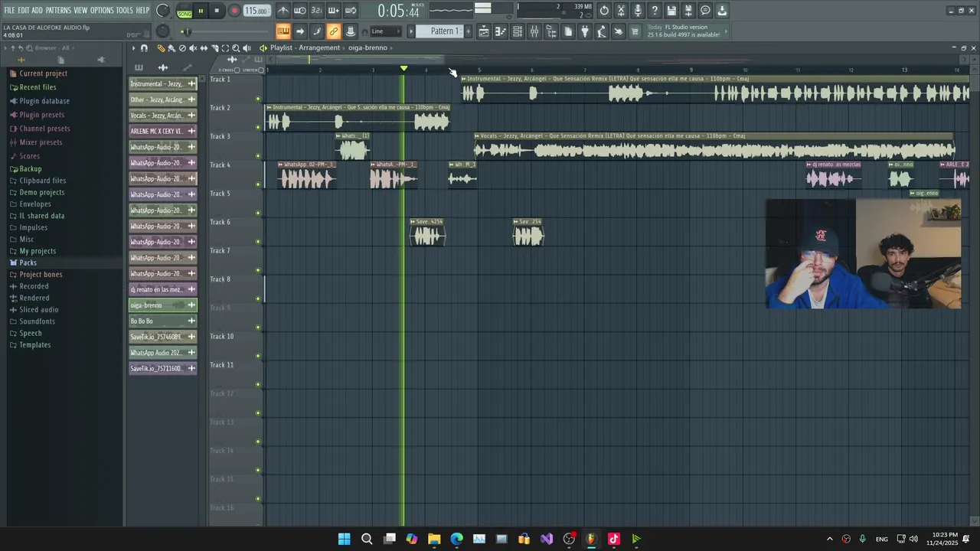
Task: Open the VIEW menu
Action: coord(80,11)
